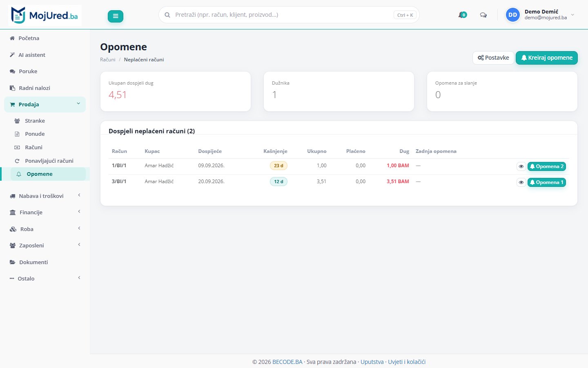View invoice 1/BI/1 with eye icon
This screenshot has width=588, height=368.
click(x=521, y=166)
